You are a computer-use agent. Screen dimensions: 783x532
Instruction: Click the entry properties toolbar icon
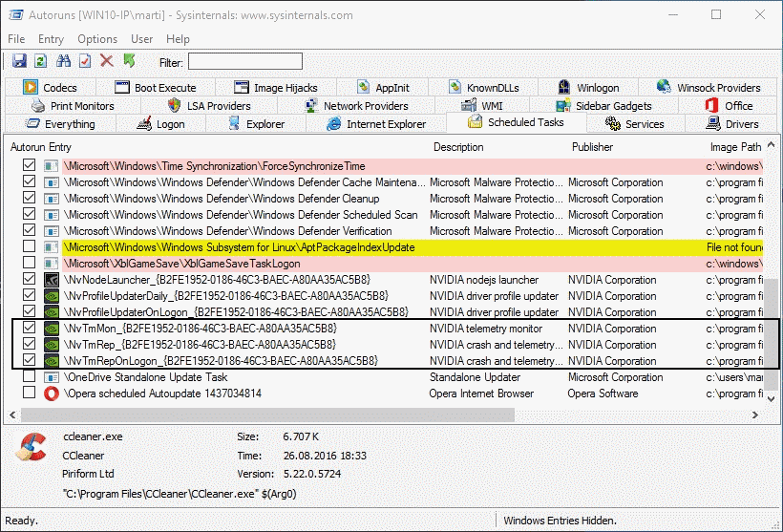pyautogui.click(x=85, y=61)
